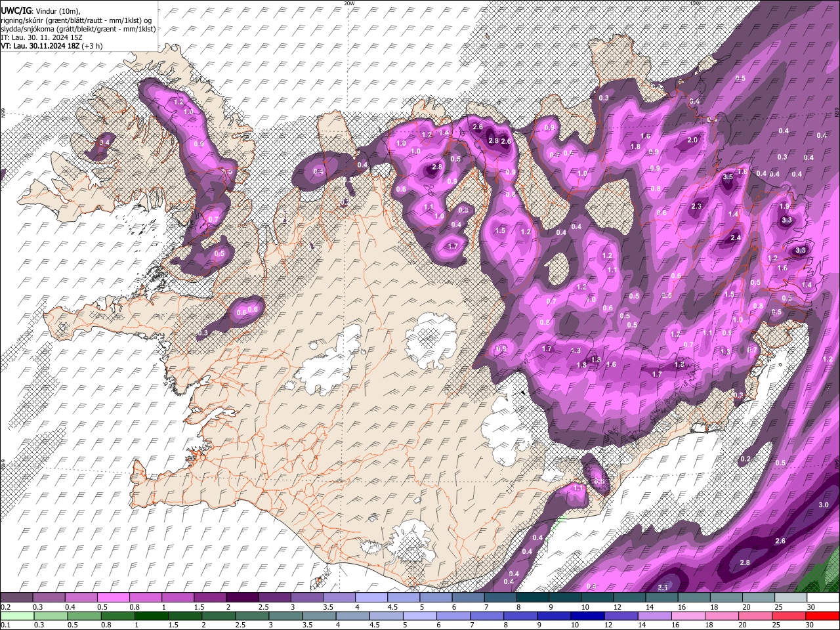Click the '3.0' value over the southeast sea

[824, 505]
